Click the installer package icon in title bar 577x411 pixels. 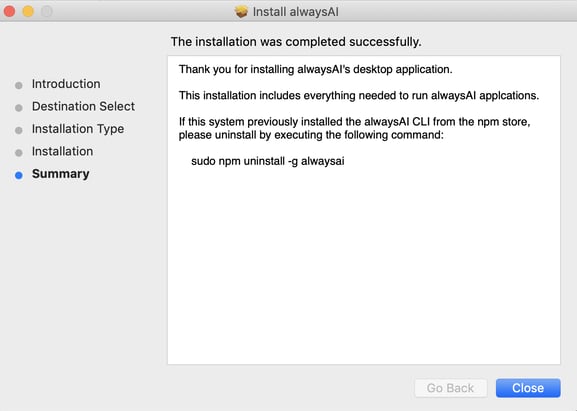point(241,12)
